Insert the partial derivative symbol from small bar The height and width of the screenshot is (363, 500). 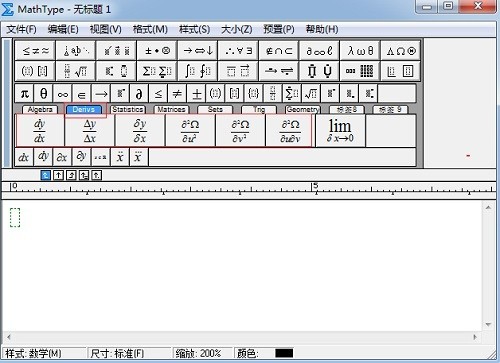coord(139,94)
